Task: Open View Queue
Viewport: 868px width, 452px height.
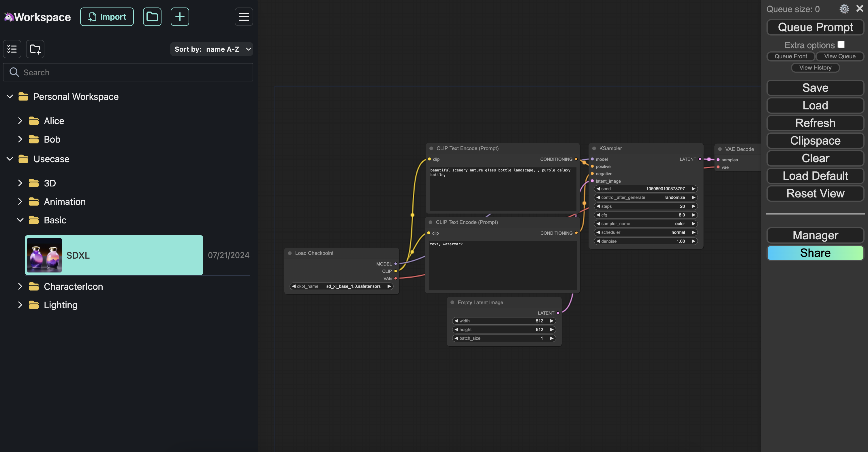Action: coord(840,56)
